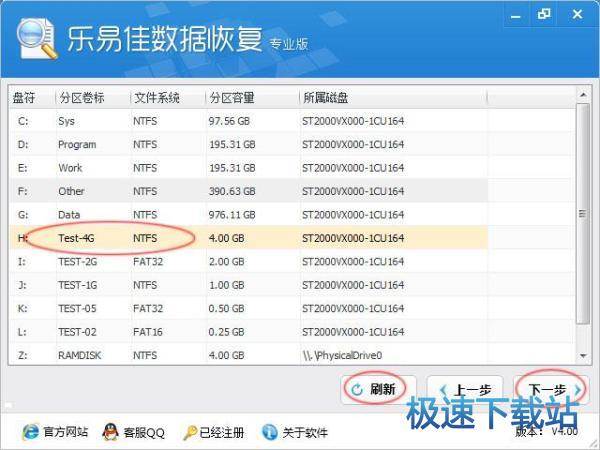
Task: Select the G: Data partition row
Action: point(249,215)
